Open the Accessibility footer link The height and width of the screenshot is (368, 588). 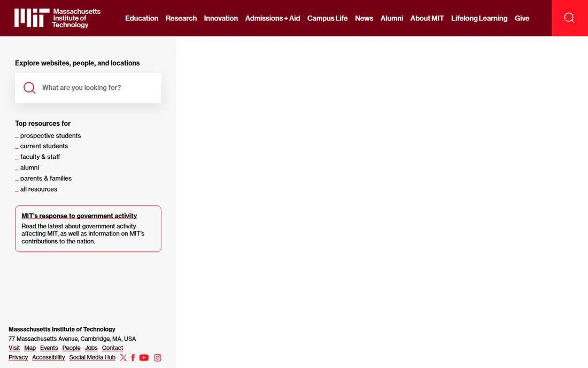point(48,357)
